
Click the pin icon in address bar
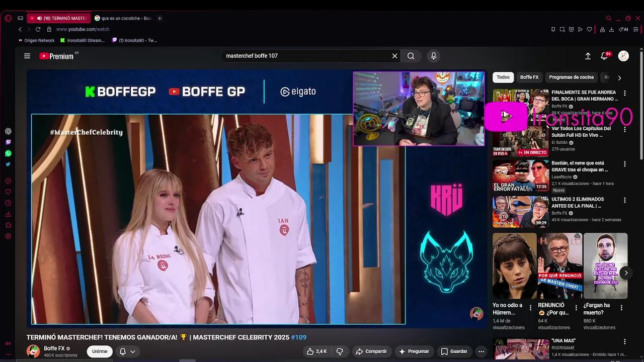coord(553,29)
